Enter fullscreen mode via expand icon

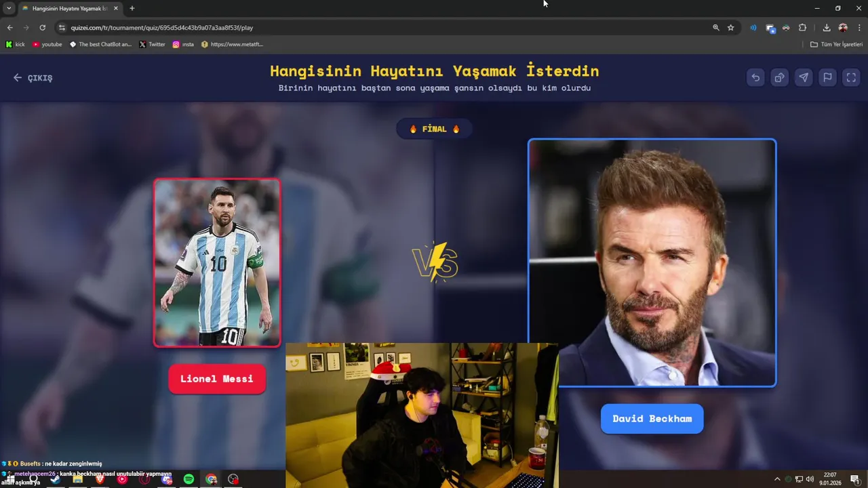(x=851, y=77)
